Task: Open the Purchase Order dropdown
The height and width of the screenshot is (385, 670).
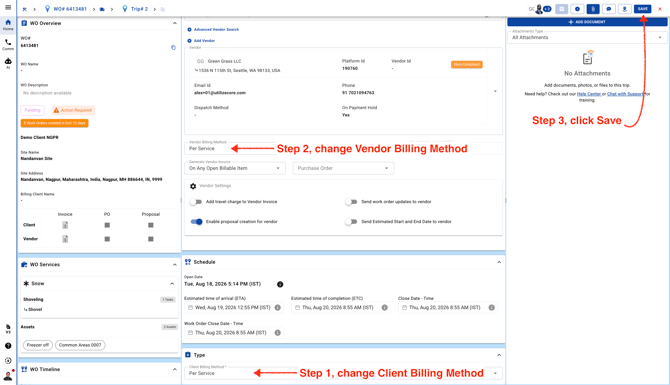Action: pos(343,168)
